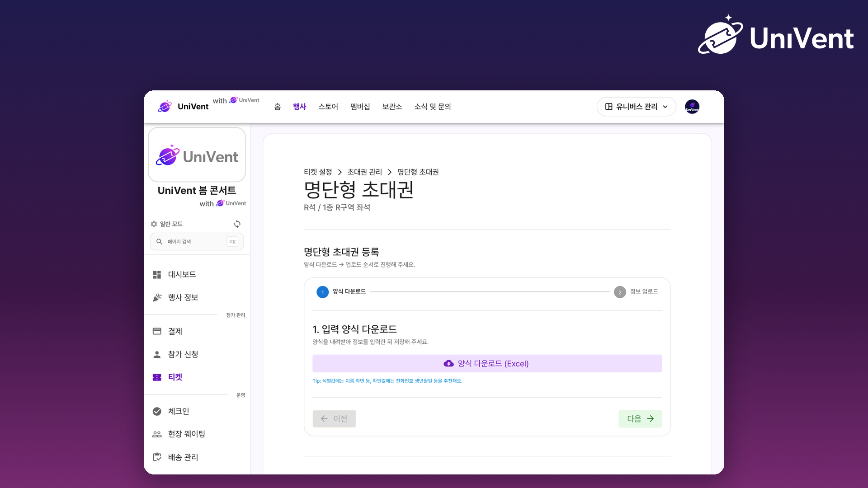868x488 pixels.
Task: Open the user profile avatar
Action: (x=692, y=107)
